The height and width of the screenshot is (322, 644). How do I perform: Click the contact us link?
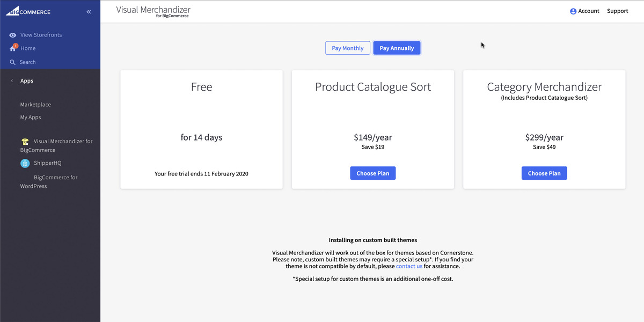(x=409, y=266)
